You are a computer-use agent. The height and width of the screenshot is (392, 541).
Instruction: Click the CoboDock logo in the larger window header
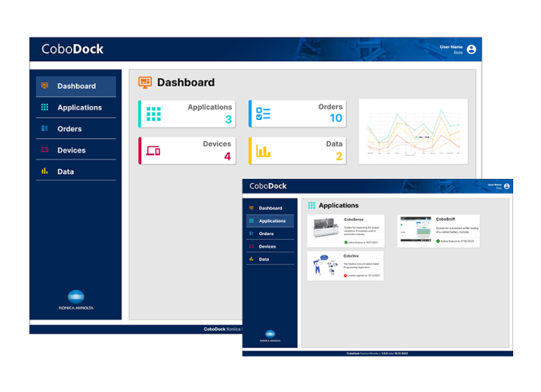click(x=73, y=49)
